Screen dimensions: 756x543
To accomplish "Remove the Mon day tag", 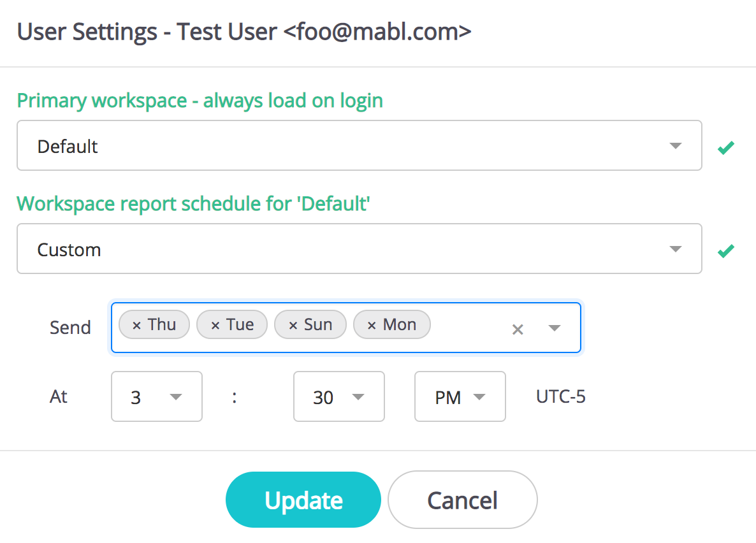I will tap(372, 326).
